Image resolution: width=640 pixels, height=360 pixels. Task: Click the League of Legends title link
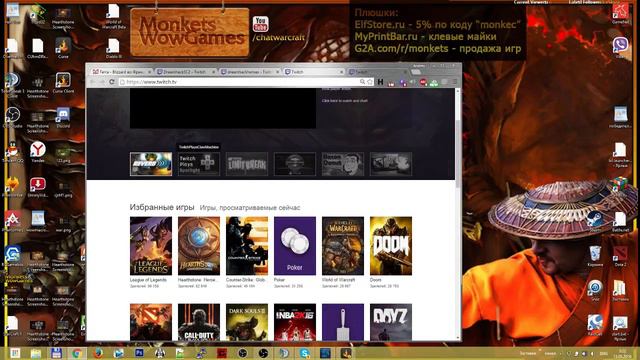[148, 280]
